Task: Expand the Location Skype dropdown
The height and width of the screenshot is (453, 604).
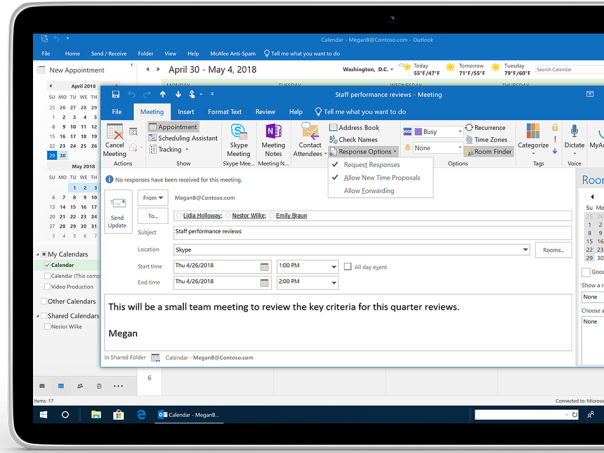Action: pos(526,250)
